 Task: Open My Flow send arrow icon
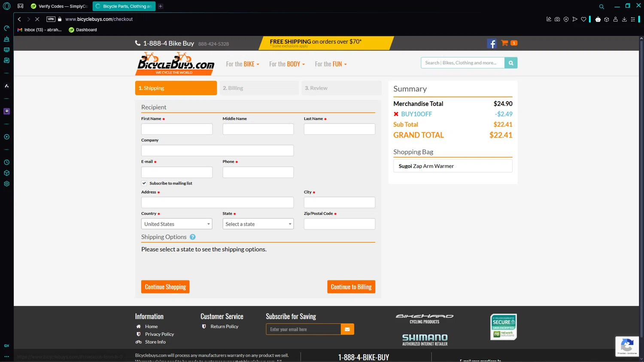pyautogui.click(x=575, y=19)
